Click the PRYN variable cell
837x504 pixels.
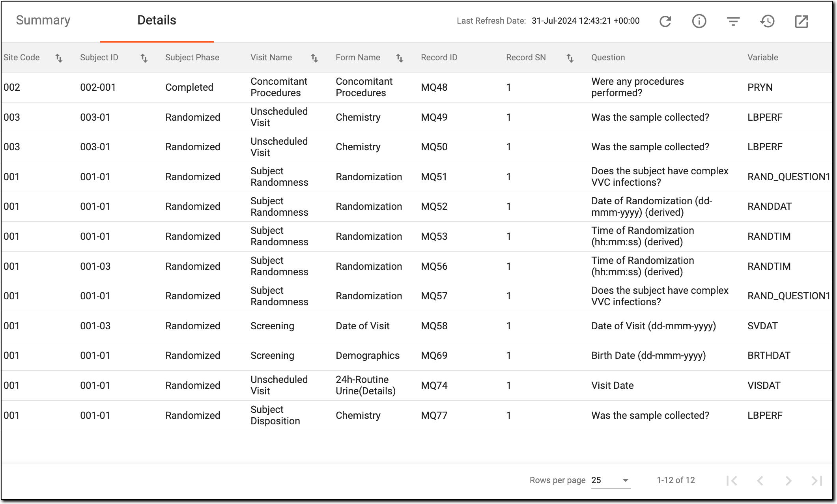click(x=760, y=87)
